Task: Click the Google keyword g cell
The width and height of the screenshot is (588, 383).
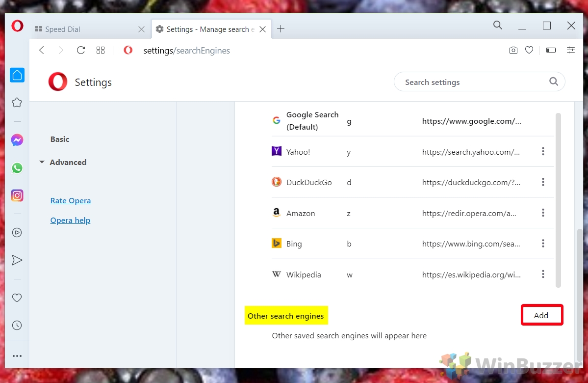Action: coord(349,121)
